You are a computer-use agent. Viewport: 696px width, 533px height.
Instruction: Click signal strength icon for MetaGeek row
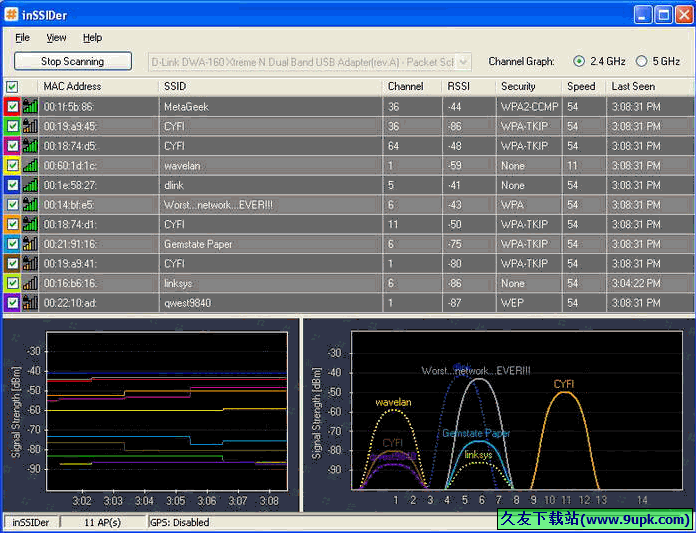(x=30, y=107)
